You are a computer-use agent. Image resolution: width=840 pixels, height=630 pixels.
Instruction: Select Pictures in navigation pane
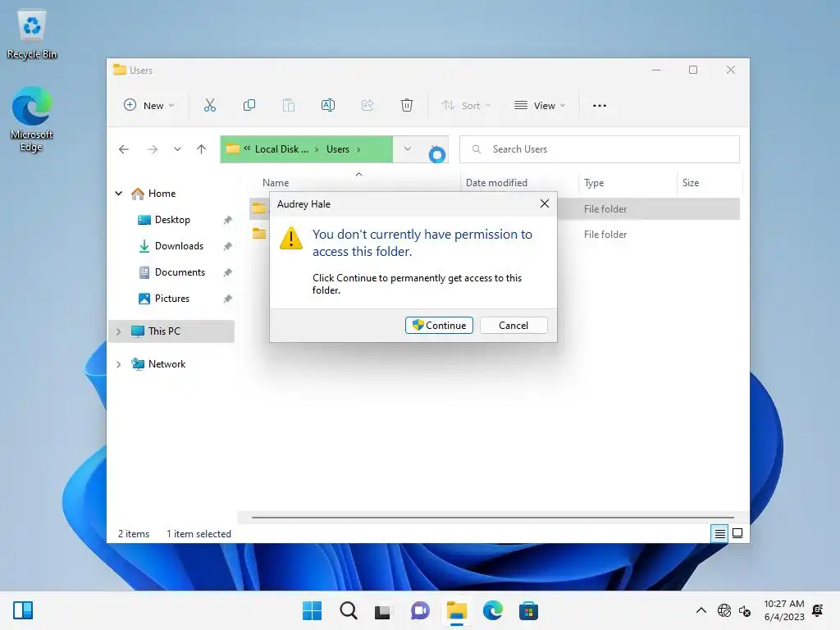pos(172,299)
